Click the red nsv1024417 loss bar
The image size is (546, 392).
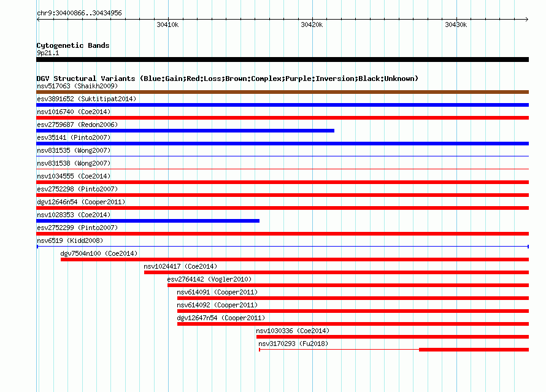tap(336, 272)
